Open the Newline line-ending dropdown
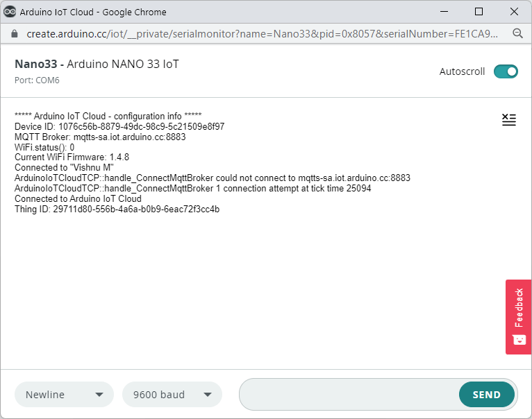 coord(64,395)
